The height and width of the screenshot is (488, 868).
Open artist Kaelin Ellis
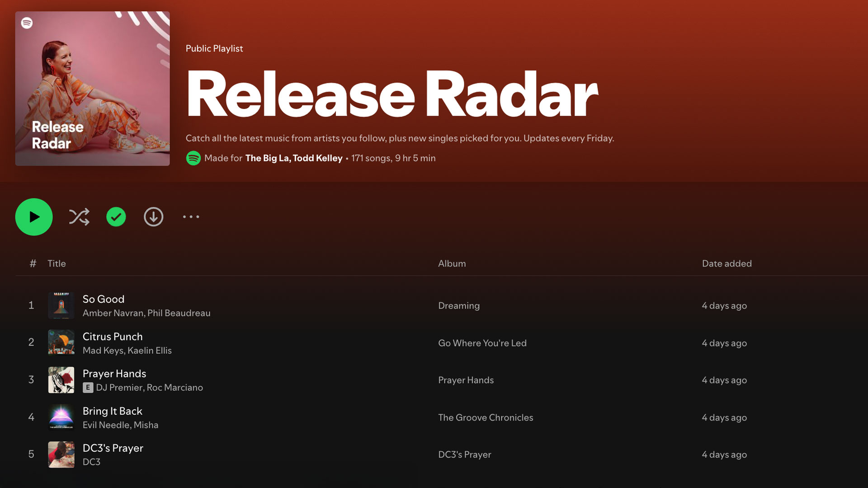(x=150, y=351)
